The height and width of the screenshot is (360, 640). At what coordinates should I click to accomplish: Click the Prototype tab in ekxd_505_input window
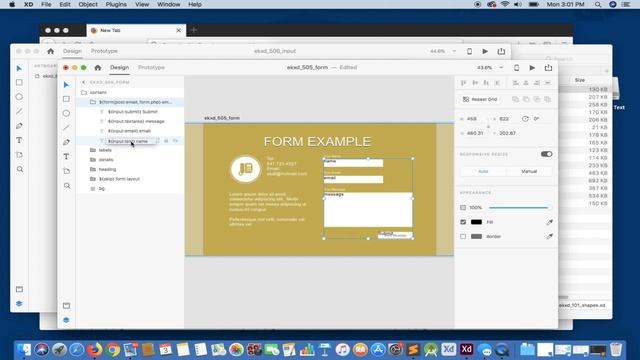tap(104, 51)
